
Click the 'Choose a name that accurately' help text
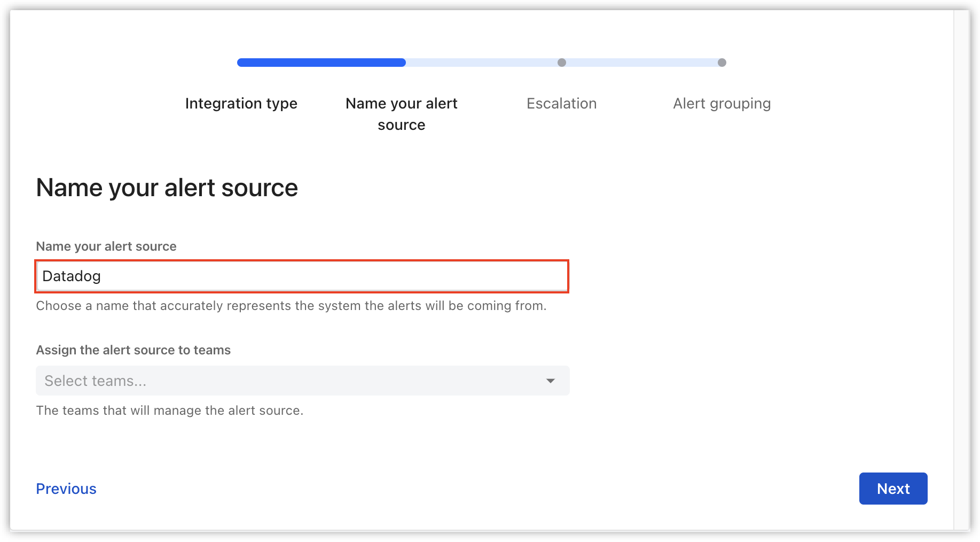pos(291,306)
